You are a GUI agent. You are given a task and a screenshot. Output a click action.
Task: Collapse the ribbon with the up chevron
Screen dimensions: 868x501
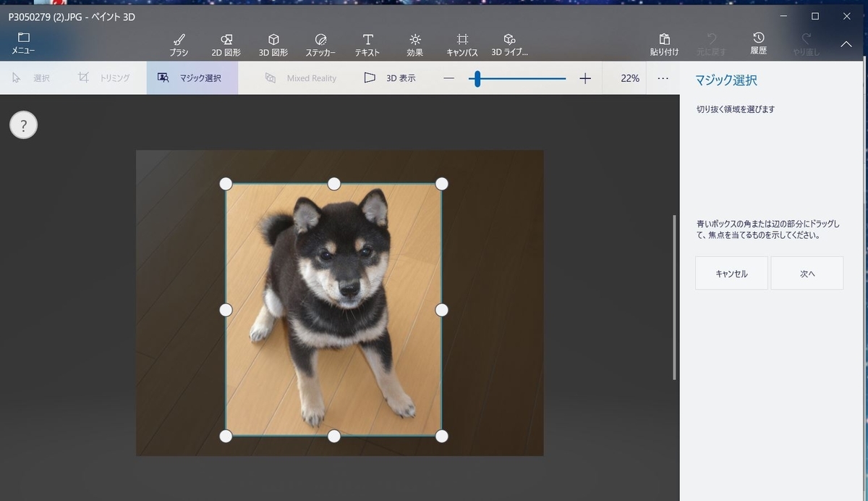846,44
